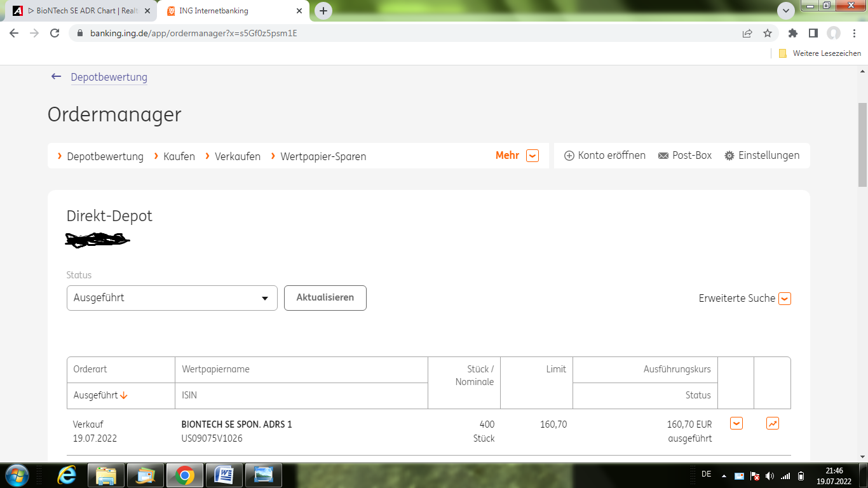Click the 160,70 EUR execution price

689,424
